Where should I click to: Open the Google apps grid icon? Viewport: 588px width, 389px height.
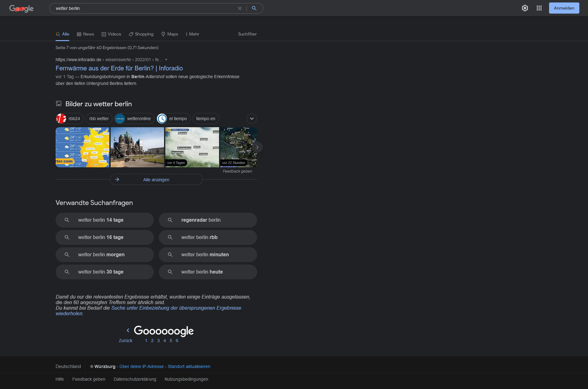point(539,8)
